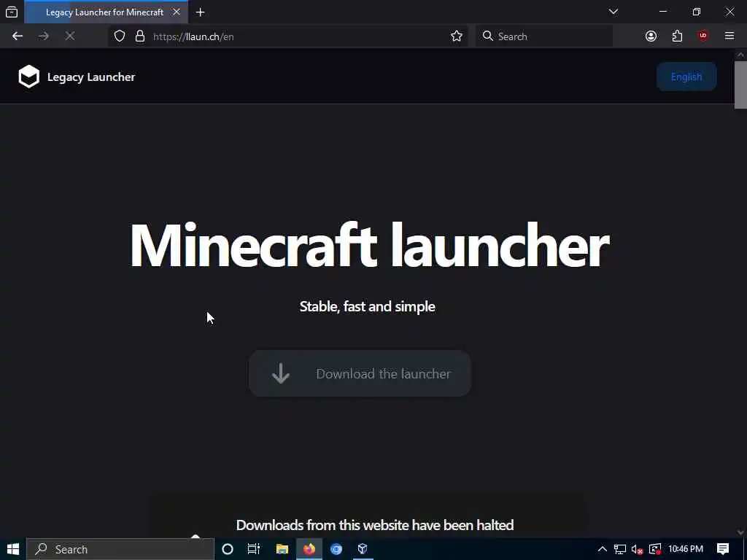747x560 pixels.
Task: Click the muted volume tray icon
Action: 637,550
